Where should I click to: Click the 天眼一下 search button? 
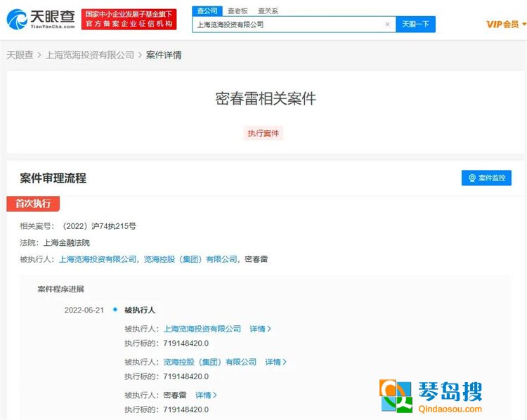pyautogui.click(x=415, y=24)
